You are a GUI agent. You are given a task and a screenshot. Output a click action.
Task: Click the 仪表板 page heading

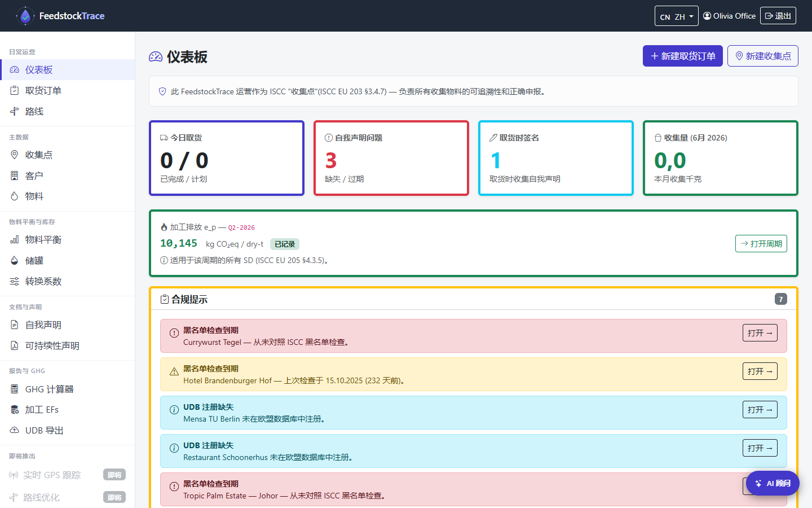(187, 56)
